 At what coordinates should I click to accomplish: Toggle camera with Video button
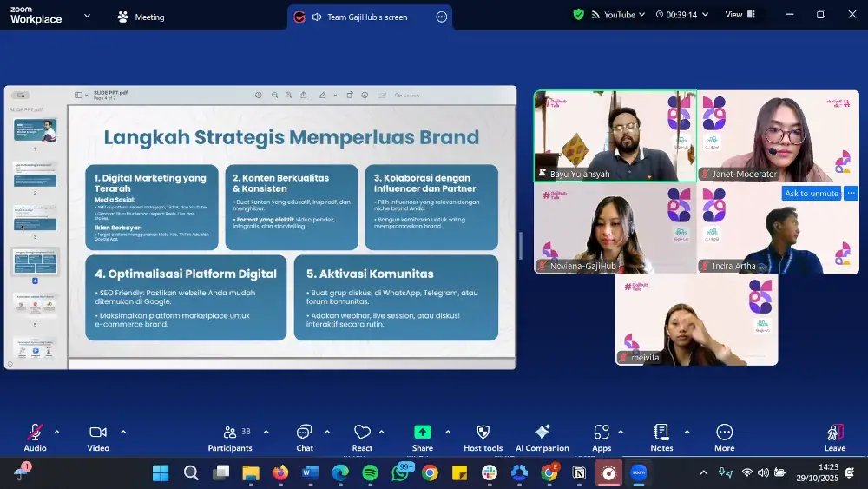point(98,438)
